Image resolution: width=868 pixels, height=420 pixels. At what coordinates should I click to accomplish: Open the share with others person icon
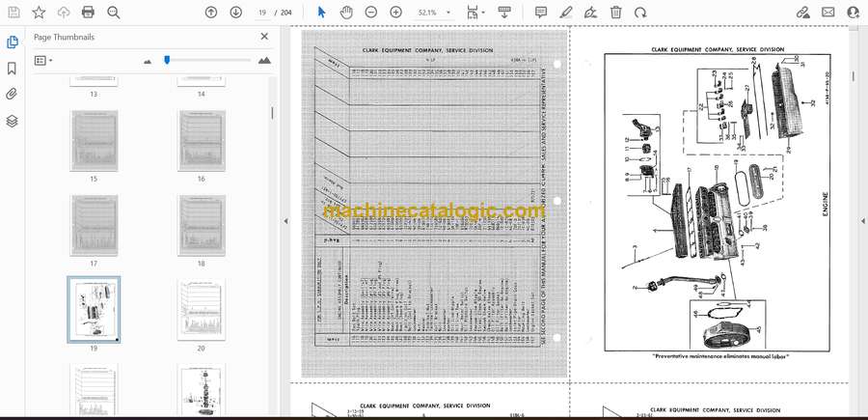[854, 13]
